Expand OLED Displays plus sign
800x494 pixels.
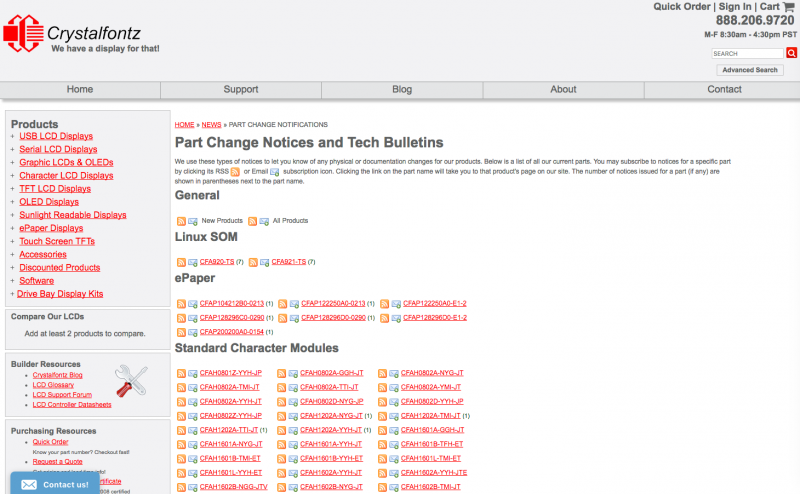pyautogui.click(x=12, y=202)
